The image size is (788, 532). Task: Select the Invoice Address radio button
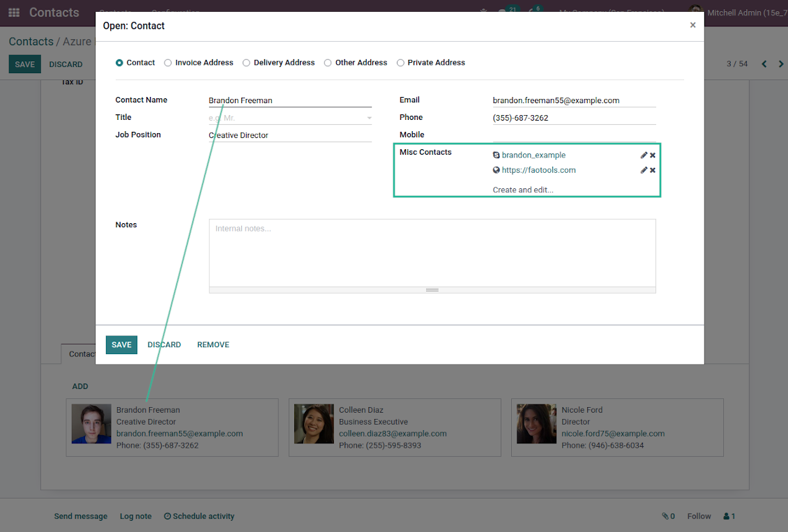(x=168, y=63)
